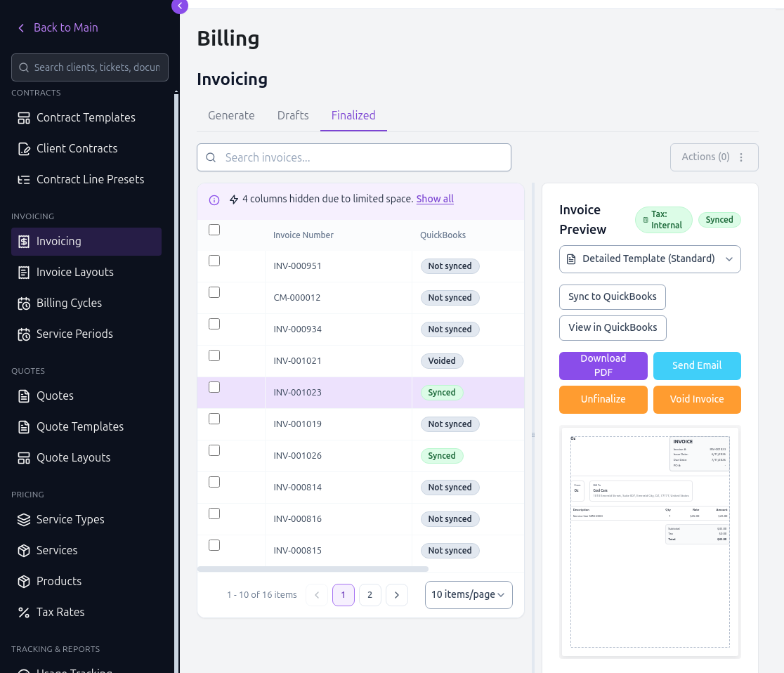
Task: Check the box for INV-000934
Action: (x=214, y=323)
